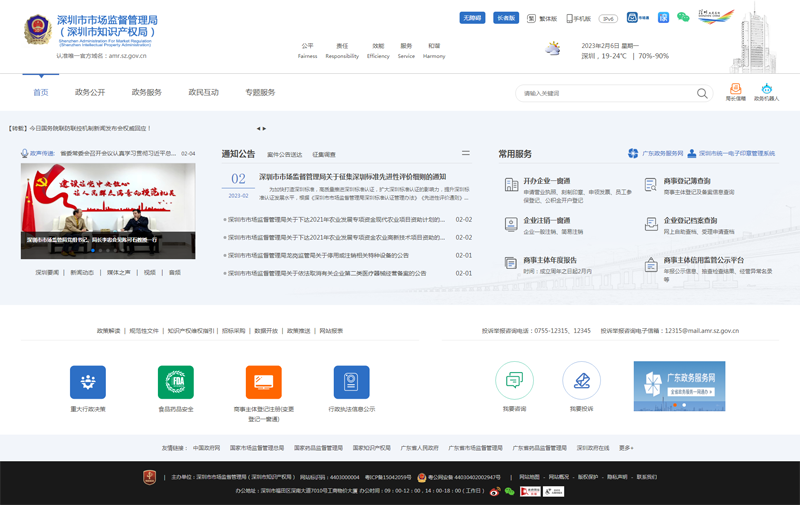Click the search magnifier icon
Viewport: 800px width, 505px height.
[703, 93]
